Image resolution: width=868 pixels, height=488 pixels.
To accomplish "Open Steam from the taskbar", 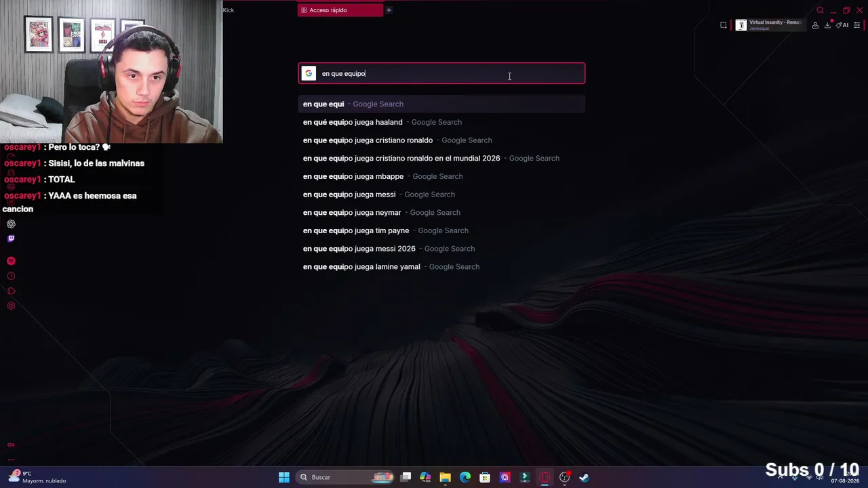I will (584, 477).
